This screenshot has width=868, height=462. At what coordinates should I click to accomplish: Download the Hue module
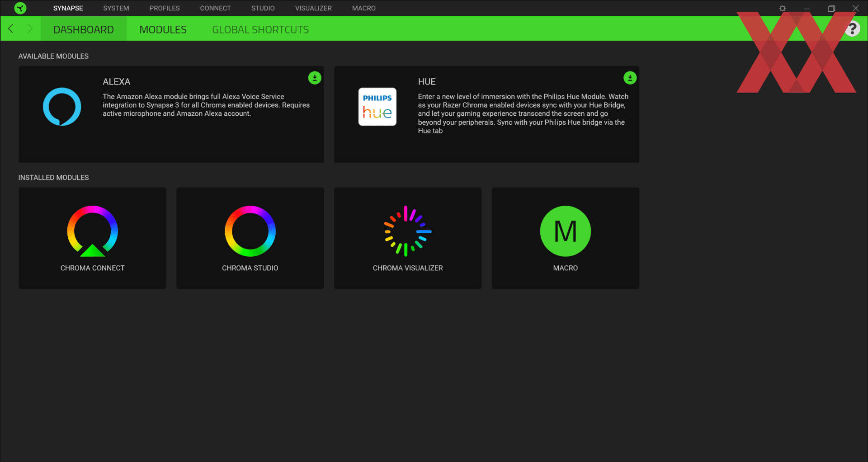click(630, 78)
